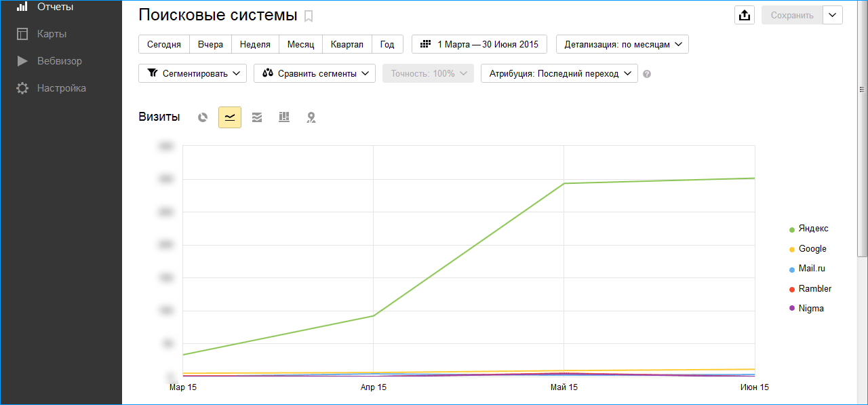Select the Неделя period tab

[255, 44]
